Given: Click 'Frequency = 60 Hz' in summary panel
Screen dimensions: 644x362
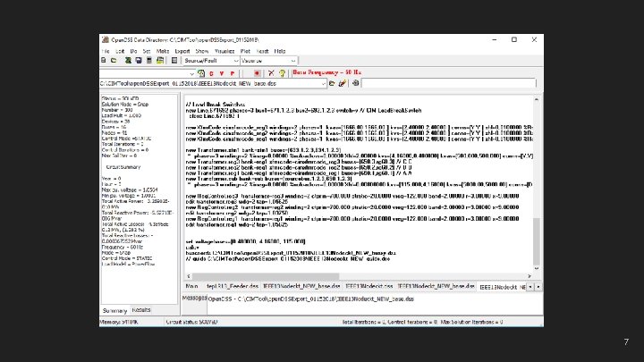Looking at the screenshot, I should (x=122, y=247).
